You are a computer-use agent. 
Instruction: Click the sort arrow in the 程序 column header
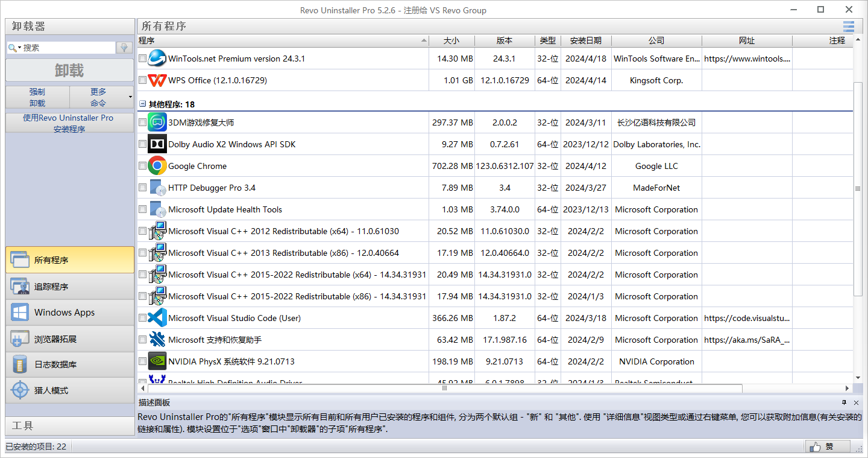[423, 40]
